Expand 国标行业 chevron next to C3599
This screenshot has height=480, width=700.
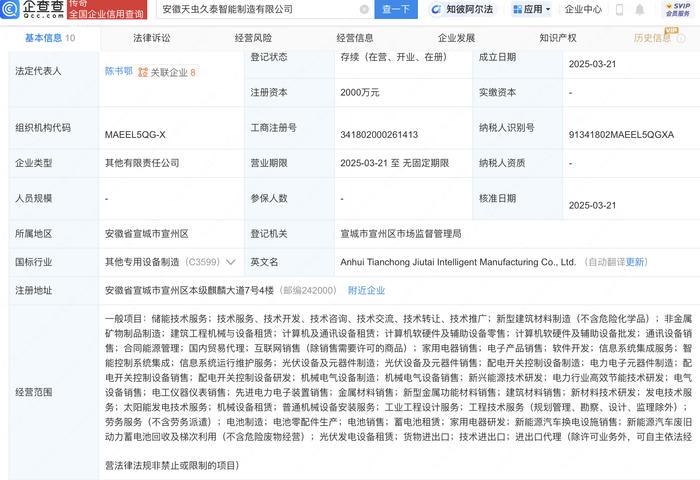(x=231, y=262)
